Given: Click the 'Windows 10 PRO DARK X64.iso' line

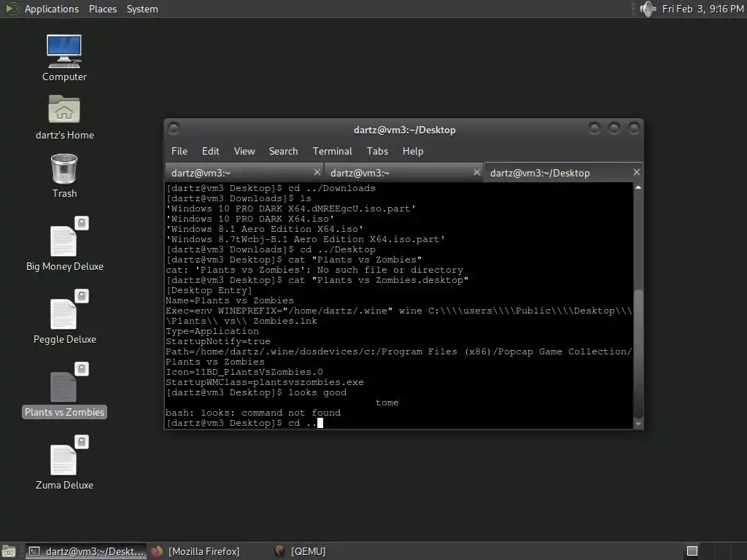Looking at the screenshot, I should [250, 219].
